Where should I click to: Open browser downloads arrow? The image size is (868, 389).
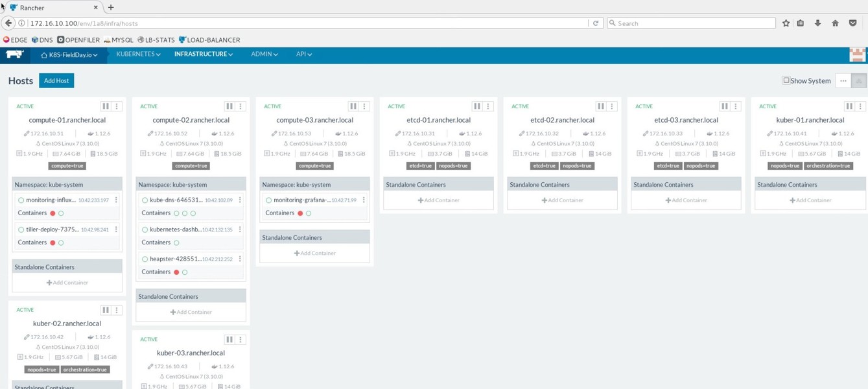(x=817, y=23)
